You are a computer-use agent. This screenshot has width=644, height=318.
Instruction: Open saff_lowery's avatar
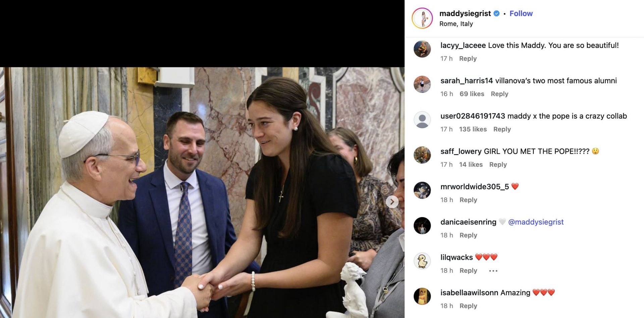pyautogui.click(x=422, y=155)
